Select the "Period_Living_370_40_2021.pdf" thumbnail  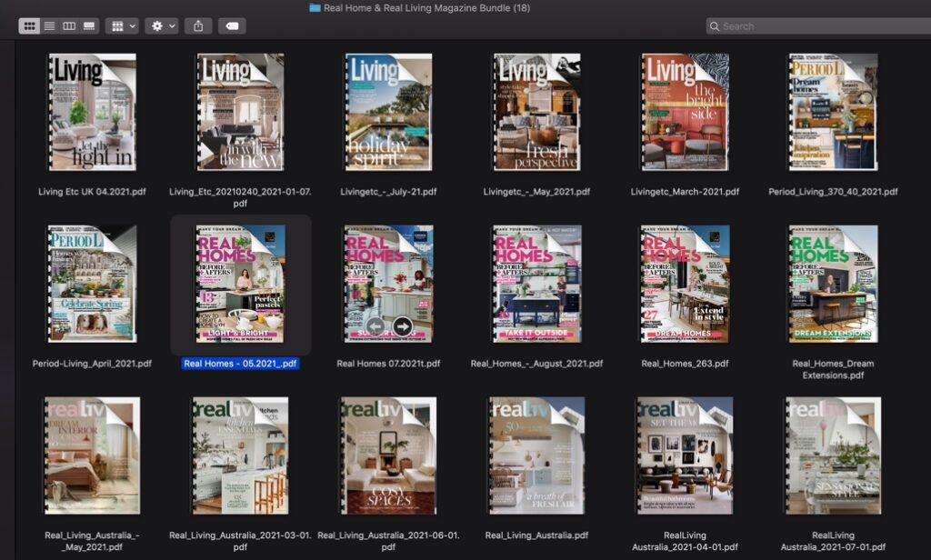tap(833, 112)
